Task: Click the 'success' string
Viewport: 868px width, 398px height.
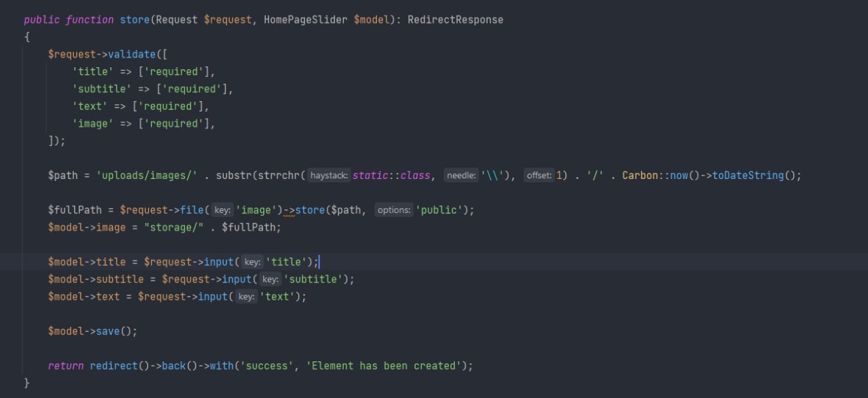Action: click(267, 365)
